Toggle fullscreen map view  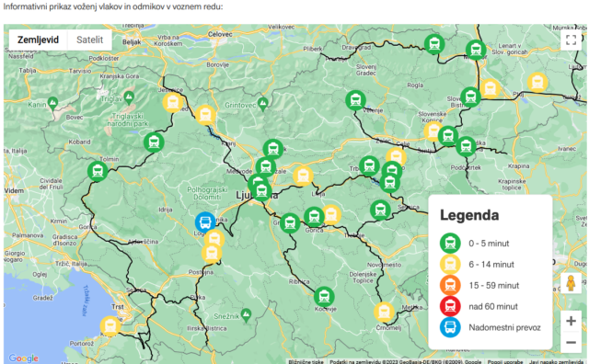click(x=571, y=40)
